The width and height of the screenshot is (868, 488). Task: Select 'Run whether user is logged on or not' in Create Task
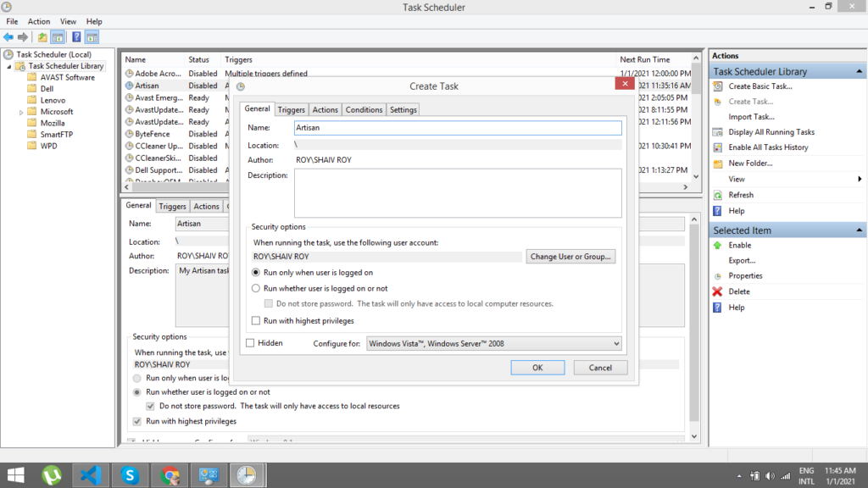pos(256,288)
